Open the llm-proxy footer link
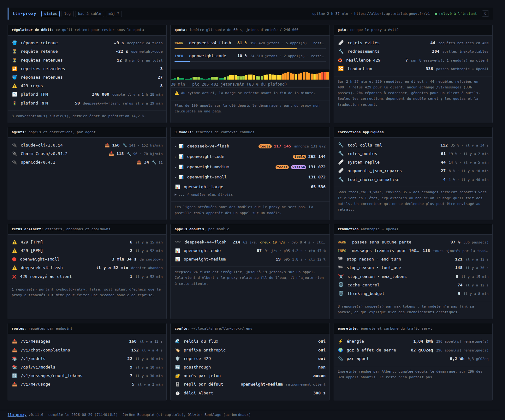 coord(17,415)
